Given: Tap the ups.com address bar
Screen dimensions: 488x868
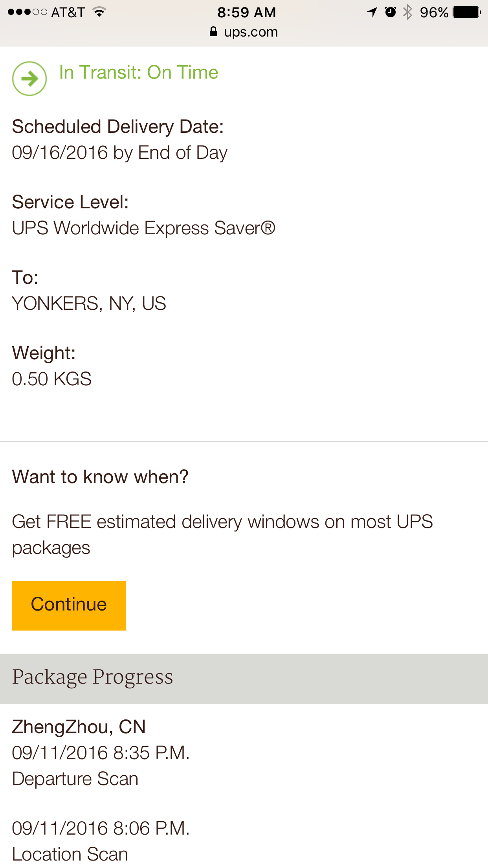Looking at the screenshot, I should pos(244,31).
